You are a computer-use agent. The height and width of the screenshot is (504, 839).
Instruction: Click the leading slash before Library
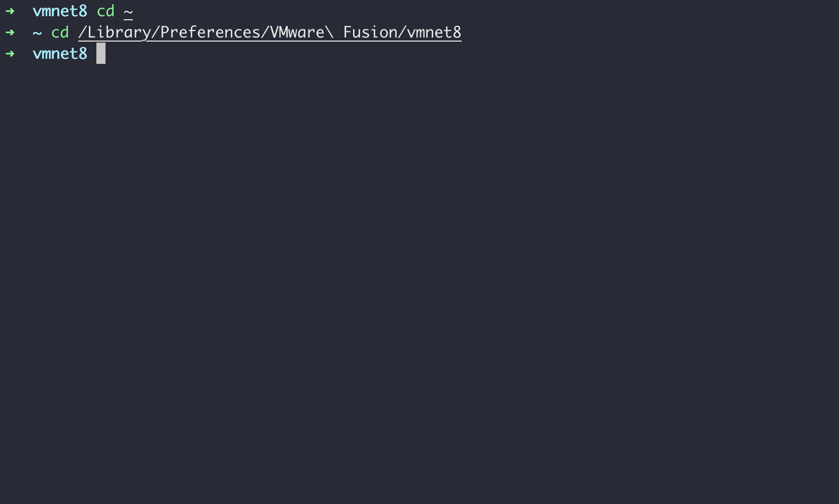coord(83,32)
